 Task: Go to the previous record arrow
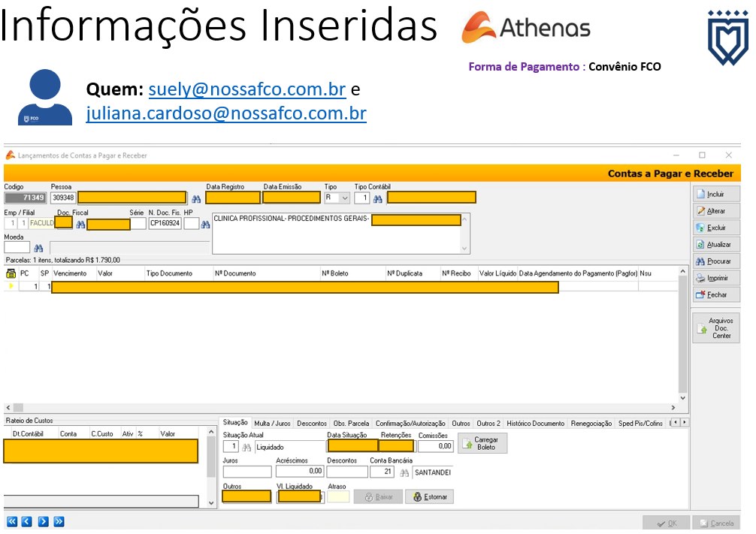pyautogui.click(x=27, y=521)
